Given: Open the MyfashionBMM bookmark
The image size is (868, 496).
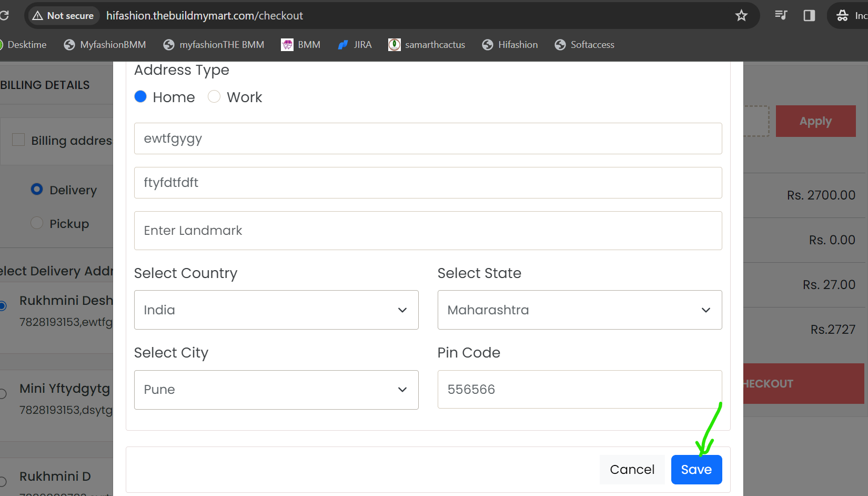Looking at the screenshot, I should pyautogui.click(x=105, y=45).
